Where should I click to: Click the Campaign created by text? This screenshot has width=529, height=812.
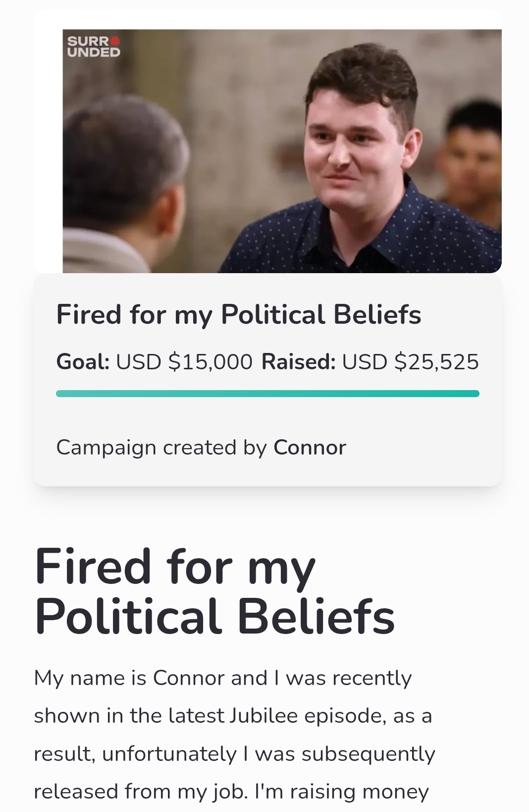click(161, 448)
